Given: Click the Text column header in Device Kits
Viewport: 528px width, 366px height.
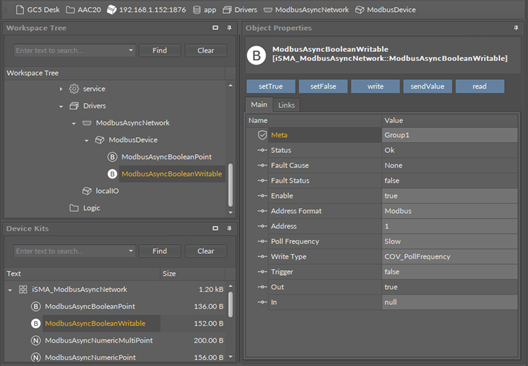Looking at the screenshot, I should click(82, 273).
